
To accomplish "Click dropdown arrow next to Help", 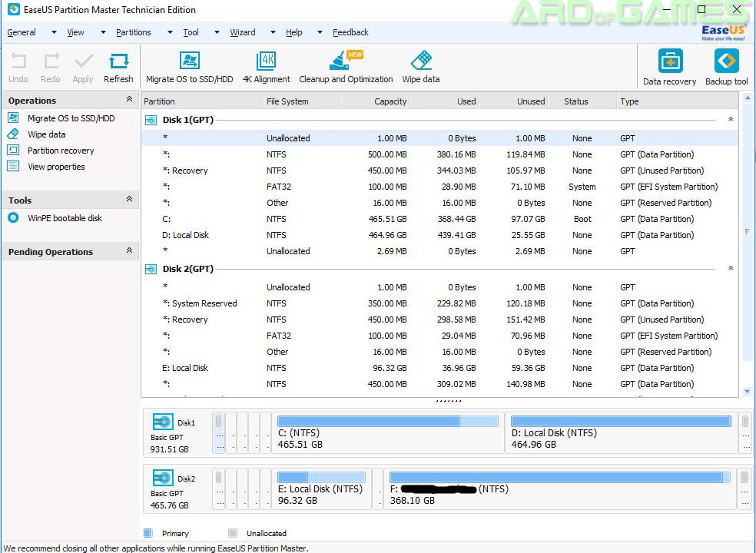I will coord(320,32).
